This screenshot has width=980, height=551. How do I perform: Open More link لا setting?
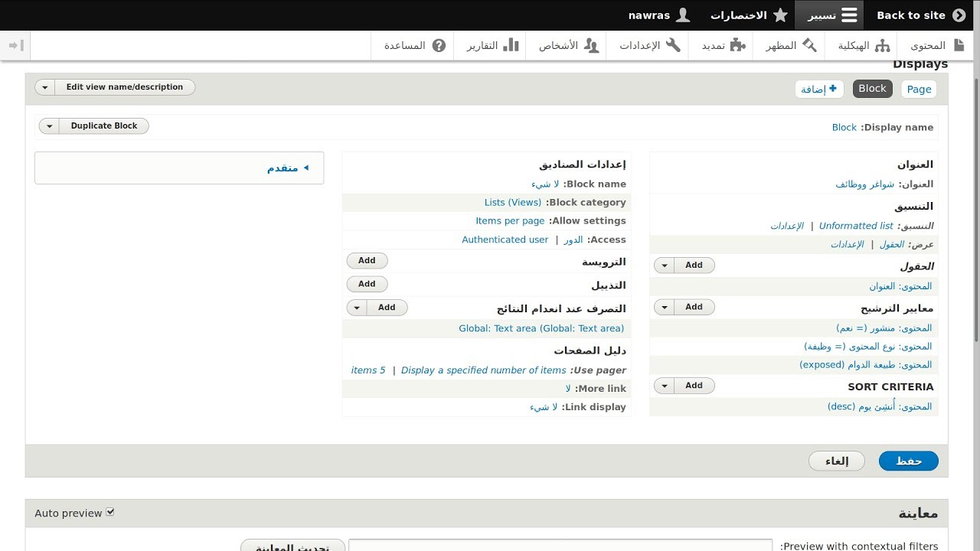coord(568,389)
